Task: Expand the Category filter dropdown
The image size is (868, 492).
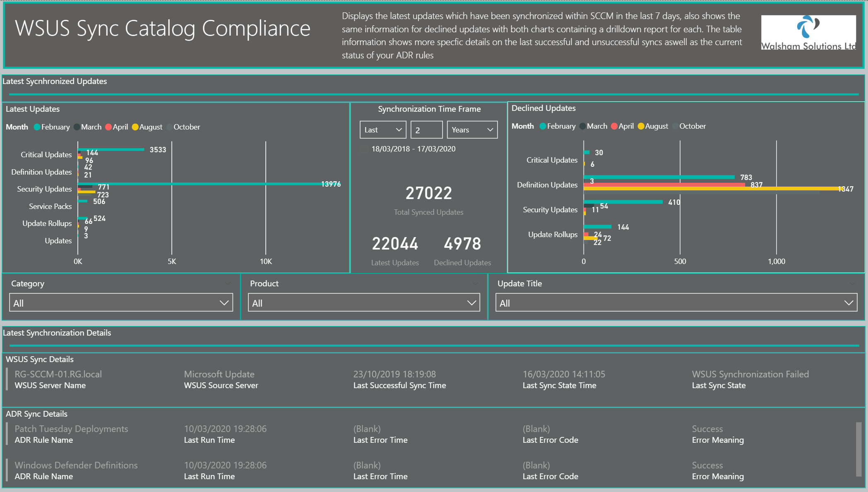Action: 120,302
